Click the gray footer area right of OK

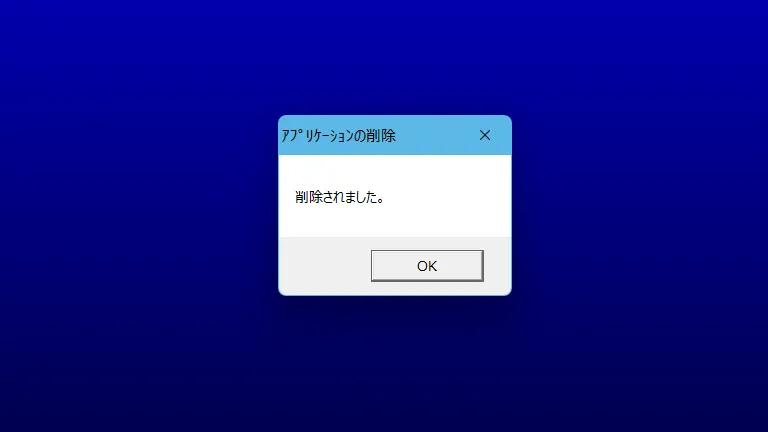click(x=497, y=266)
